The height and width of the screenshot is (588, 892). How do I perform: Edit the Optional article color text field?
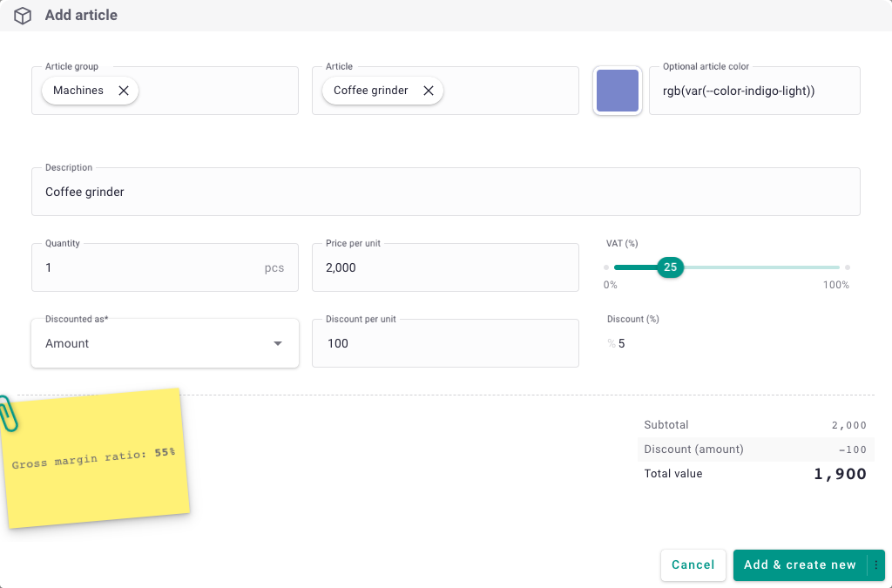coord(753,91)
